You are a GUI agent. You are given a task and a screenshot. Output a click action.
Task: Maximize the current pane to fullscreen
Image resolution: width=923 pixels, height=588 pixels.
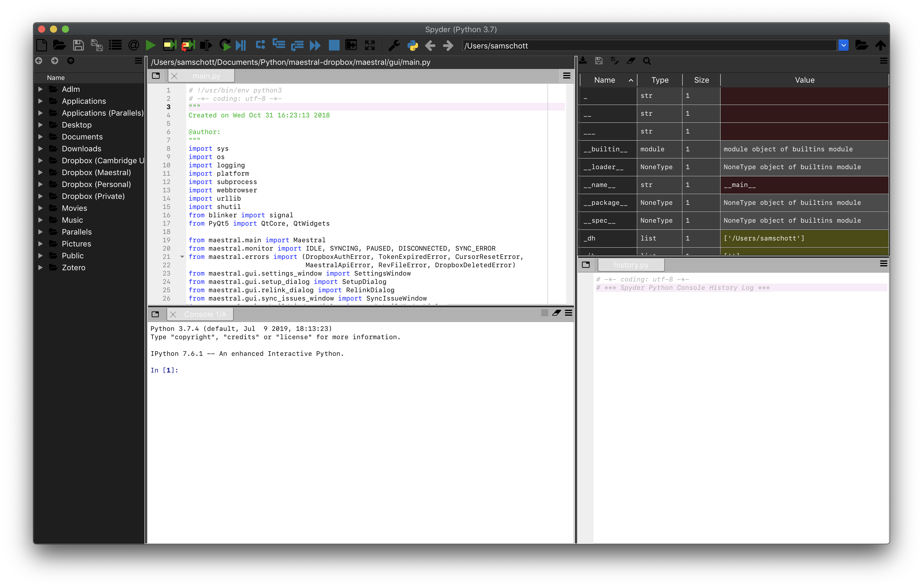tap(370, 45)
